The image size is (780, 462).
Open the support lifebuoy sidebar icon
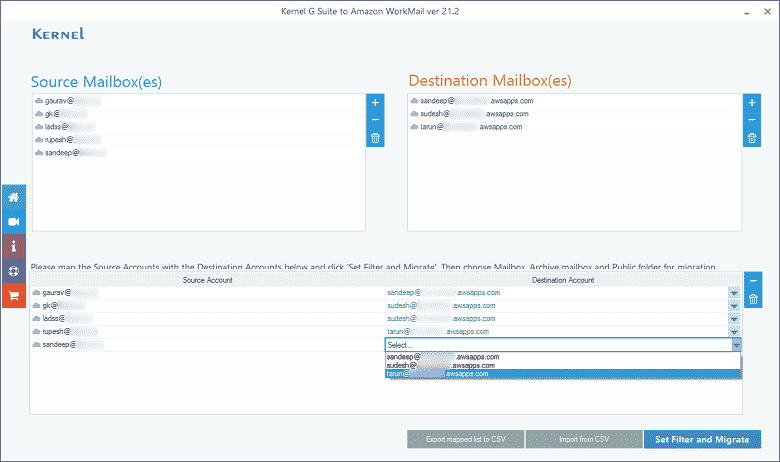tap(13, 271)
